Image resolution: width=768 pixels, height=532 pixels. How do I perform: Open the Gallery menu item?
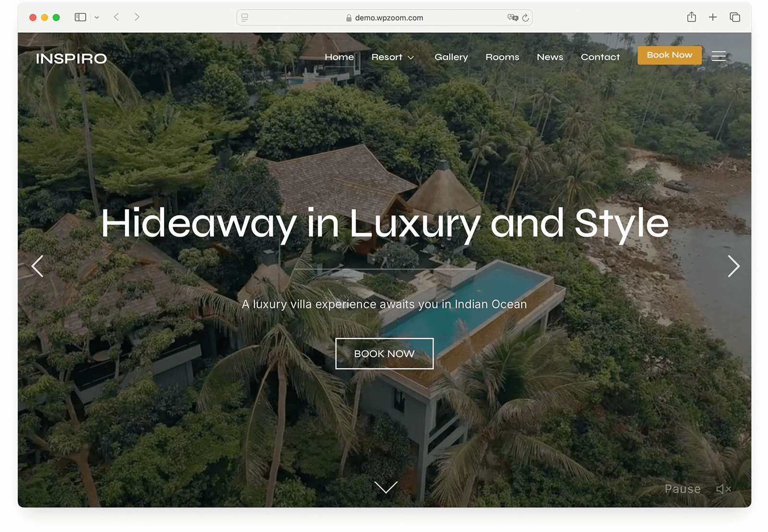click(451, 57)
